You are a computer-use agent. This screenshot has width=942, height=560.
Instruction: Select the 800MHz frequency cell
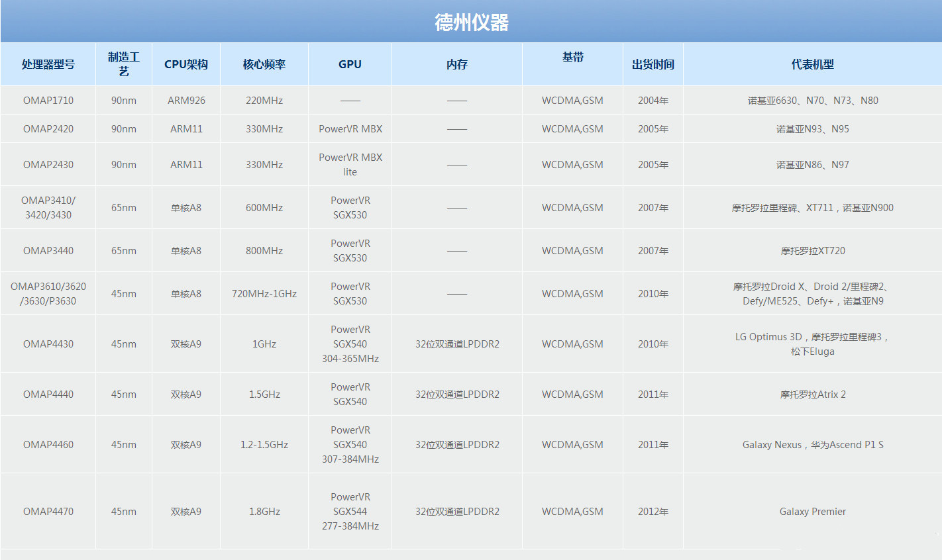pyautogui.click(x=264, y=251)
